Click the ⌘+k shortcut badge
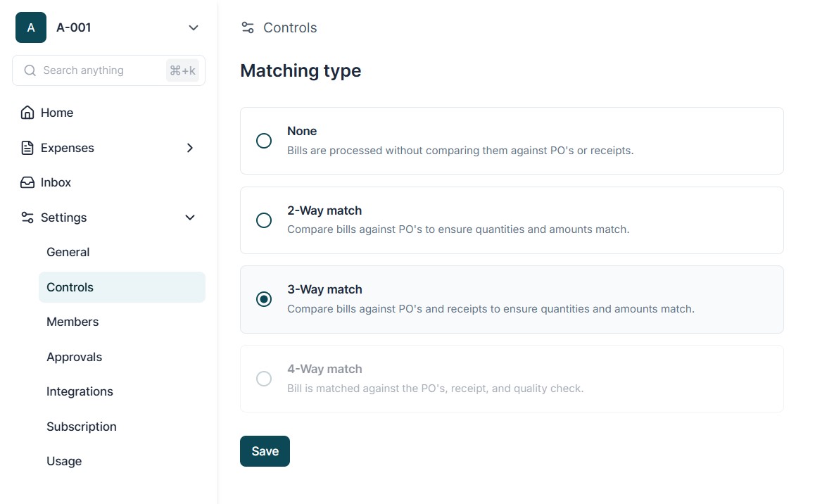 (182, 70)
